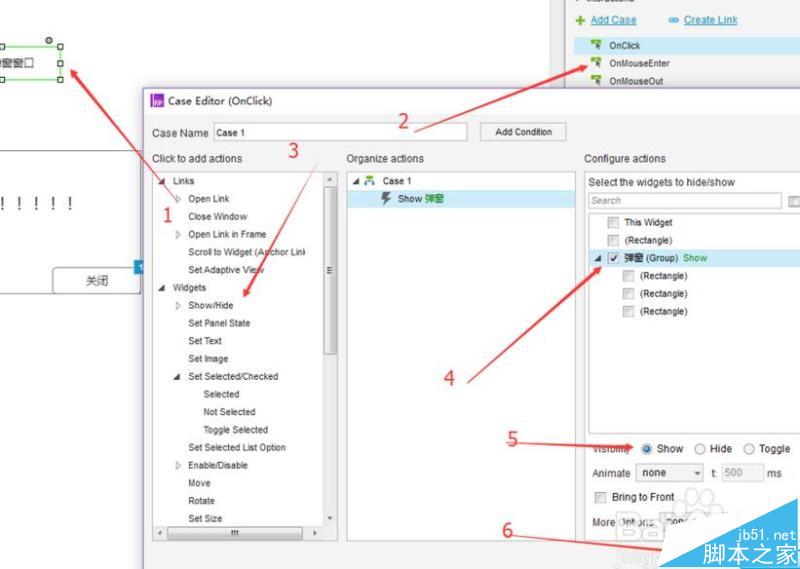Choose the Set Image action
This screenshot has height=569, width=800.
(208, 359)
